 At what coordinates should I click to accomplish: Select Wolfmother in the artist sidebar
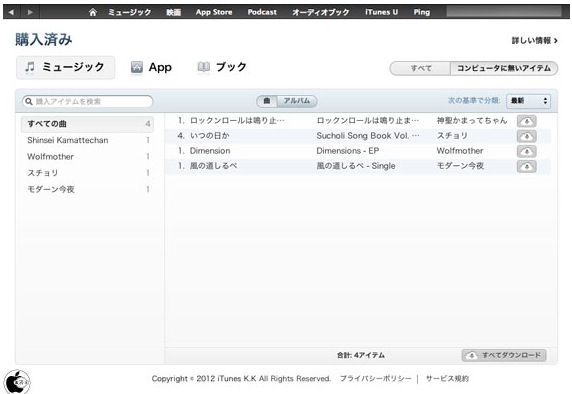pos(87,157)
